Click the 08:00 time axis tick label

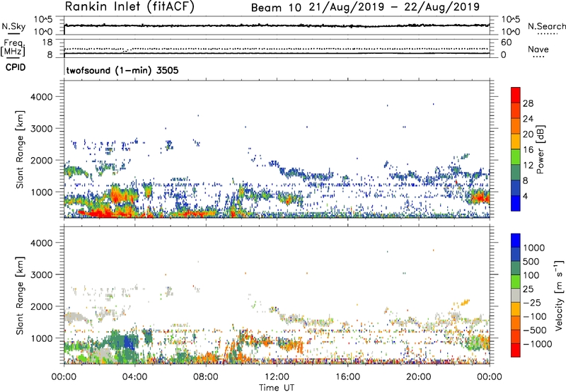tap(206, 377)
